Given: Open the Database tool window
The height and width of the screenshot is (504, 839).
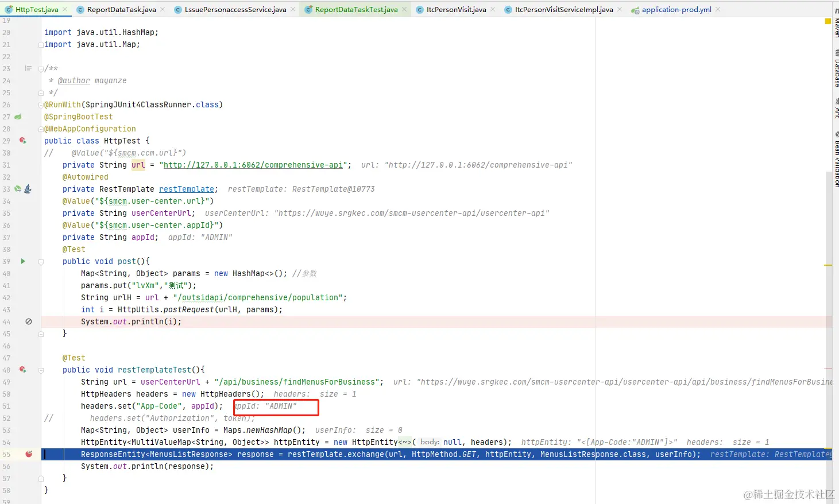Looking at the screenshot, I should [x=836, y=69].
